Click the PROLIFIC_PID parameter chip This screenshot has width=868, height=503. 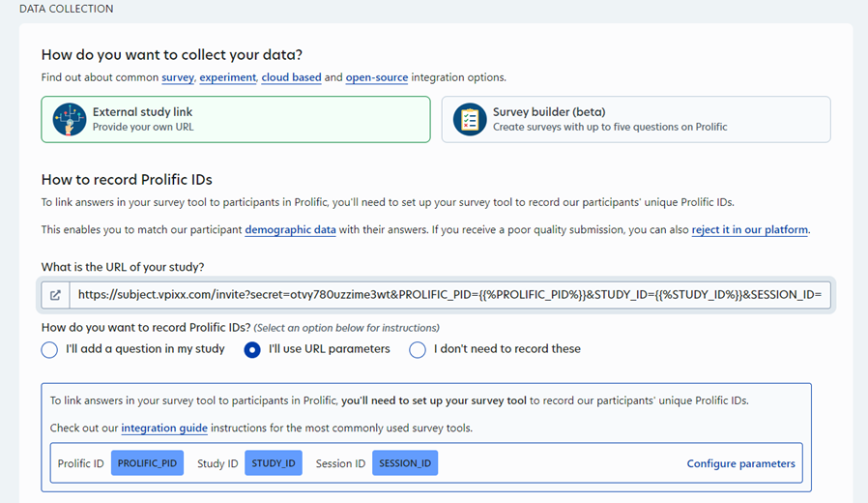tap(147, 463)
